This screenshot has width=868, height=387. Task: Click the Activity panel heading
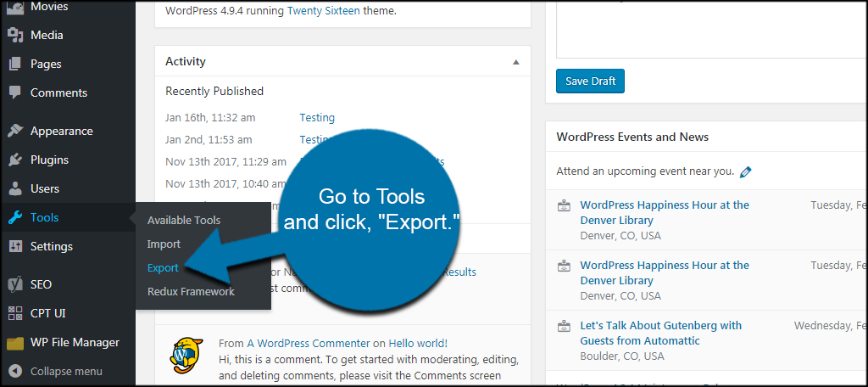(186, 61)
